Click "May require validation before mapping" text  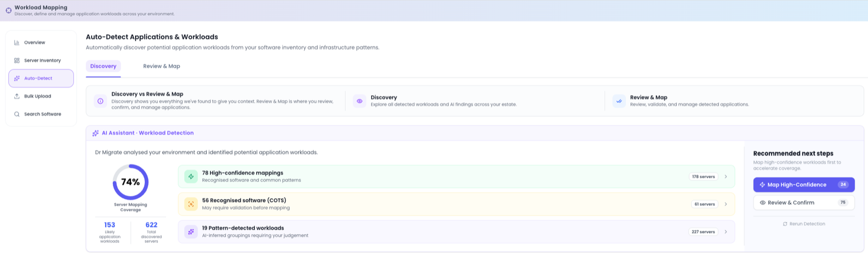tap(246, 208)
